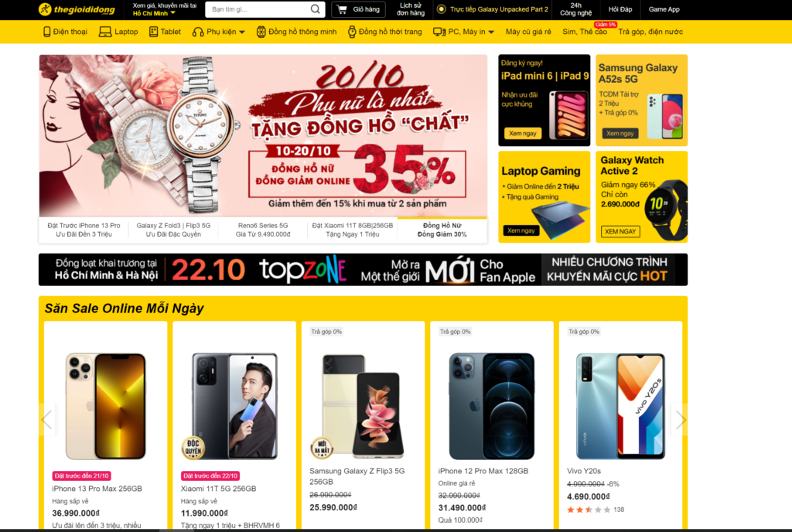The image size is (792, 532).
Task: Click the Đồng hồ thời trang icon
Action: (352, 32)
